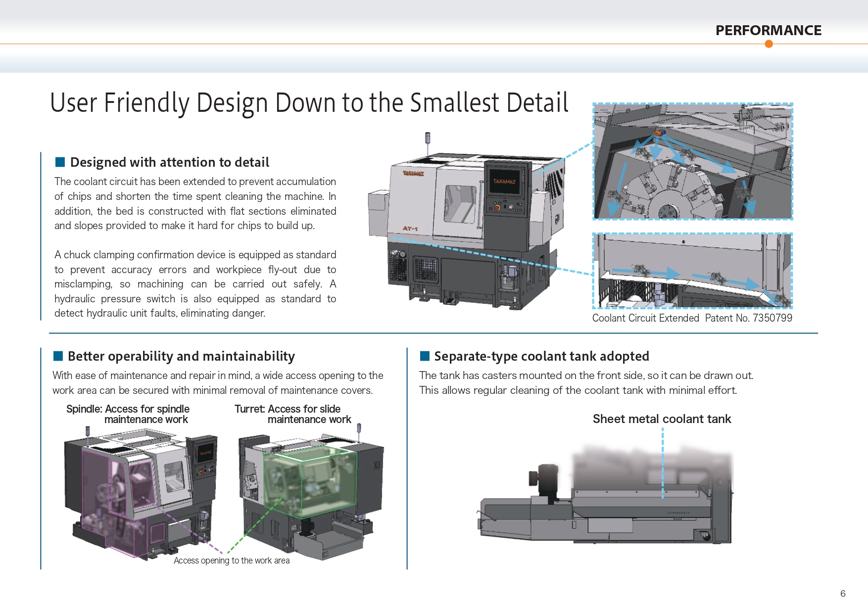The height and width of the screenshot is (614, 868).
Task: Click the spindle access machine illustration
Action: pos(142,493)
